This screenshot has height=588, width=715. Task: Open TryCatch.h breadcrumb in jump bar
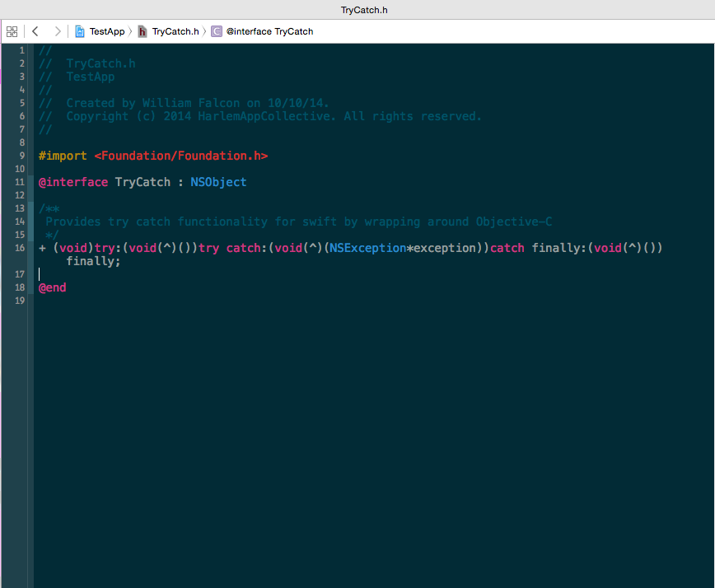pos(175,31)
